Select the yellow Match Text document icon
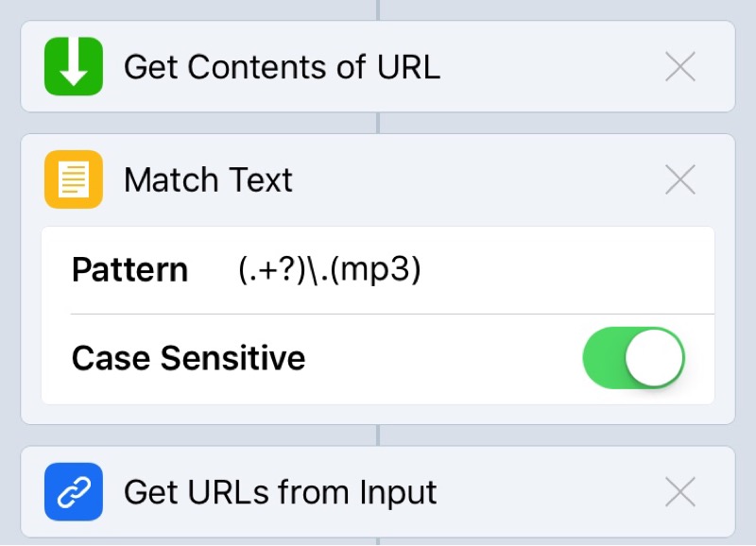The width and height of the screenshot is (756, 546). click(x=74, y=179)
